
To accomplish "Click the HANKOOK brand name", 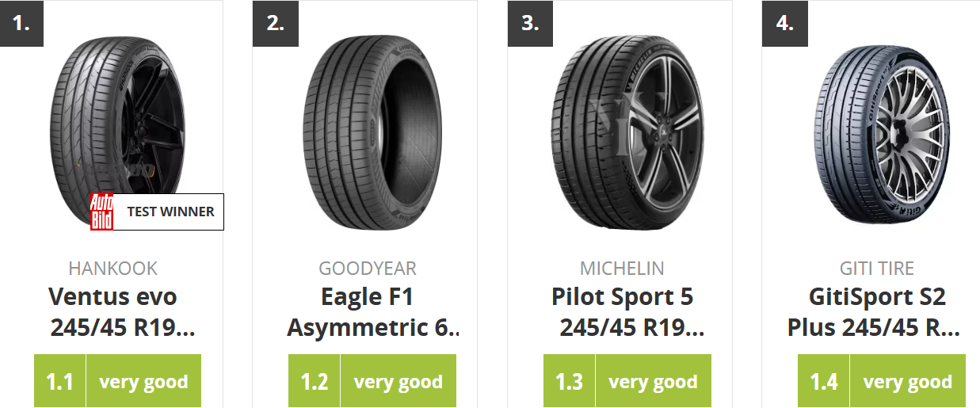I will pos(113,268).
